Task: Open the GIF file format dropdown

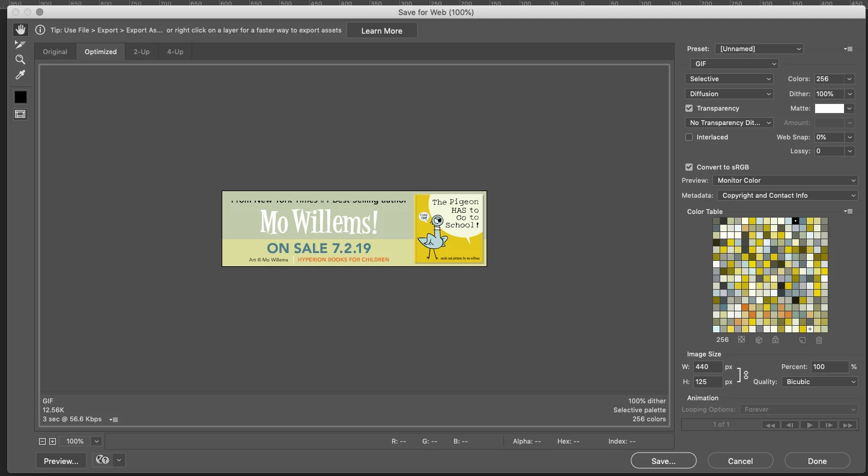Action: 735,64
